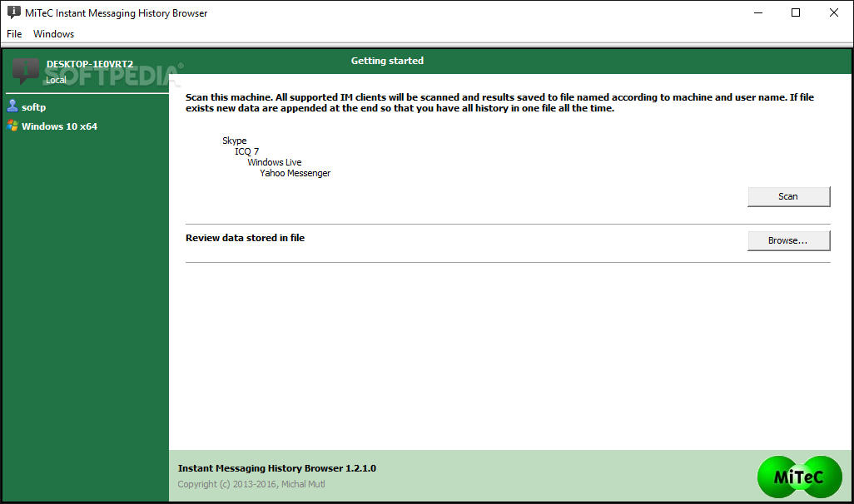The image size is (854, 504).
Task: Click the Browse... button
Action: pyautogui.click(x=788, y=240)
